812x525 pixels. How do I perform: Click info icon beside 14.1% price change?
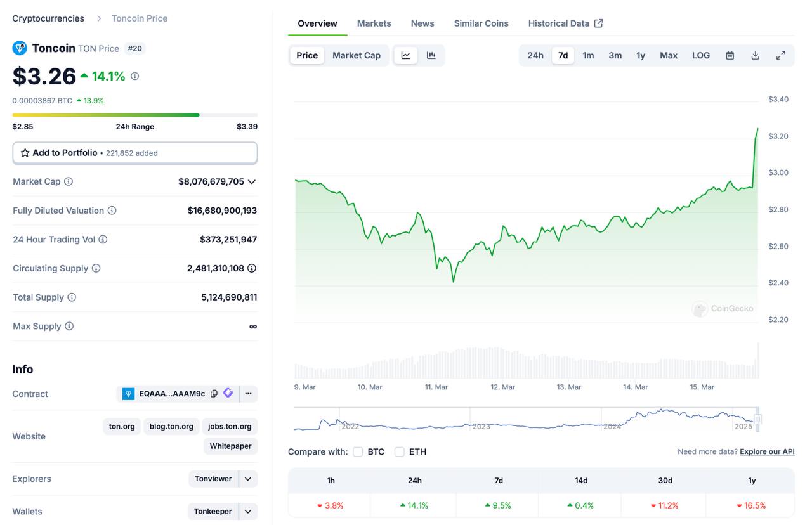(x=134, y=76)
